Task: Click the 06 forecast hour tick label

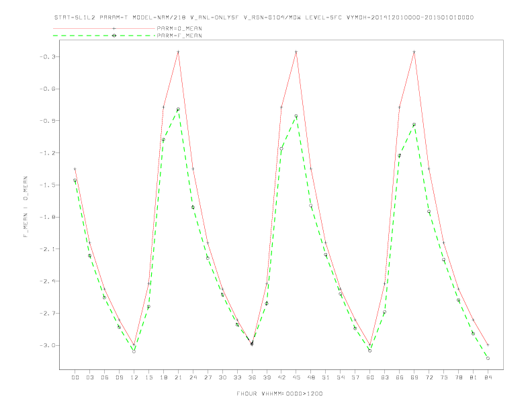Action: (105, 377)
